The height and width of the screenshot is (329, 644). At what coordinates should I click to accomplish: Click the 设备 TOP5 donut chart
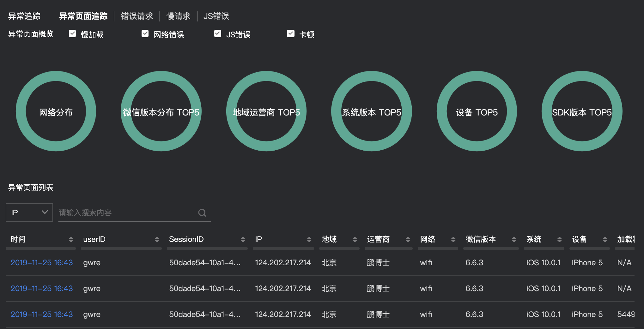(x=477, y=111)
